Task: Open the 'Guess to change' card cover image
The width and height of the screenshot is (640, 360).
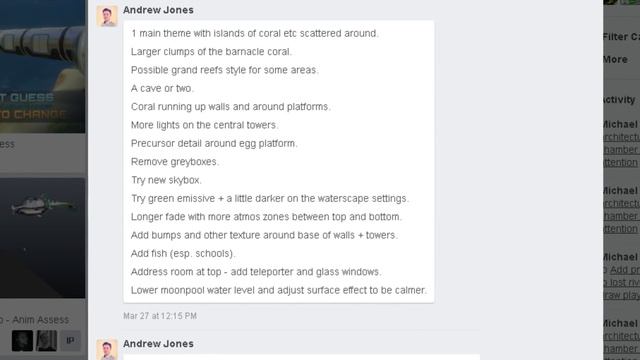Action: tap(42, 66)
